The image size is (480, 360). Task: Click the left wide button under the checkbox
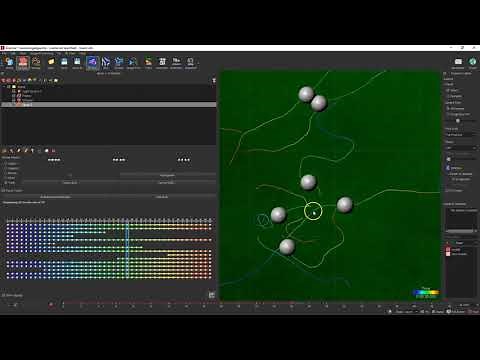(55, 197)
